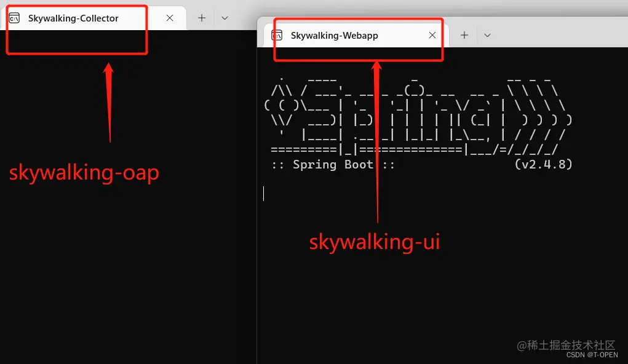Click the command prompt icon on Skywalking-Collector tab
This screenshot has height=364, width=628.
point(15,18)
